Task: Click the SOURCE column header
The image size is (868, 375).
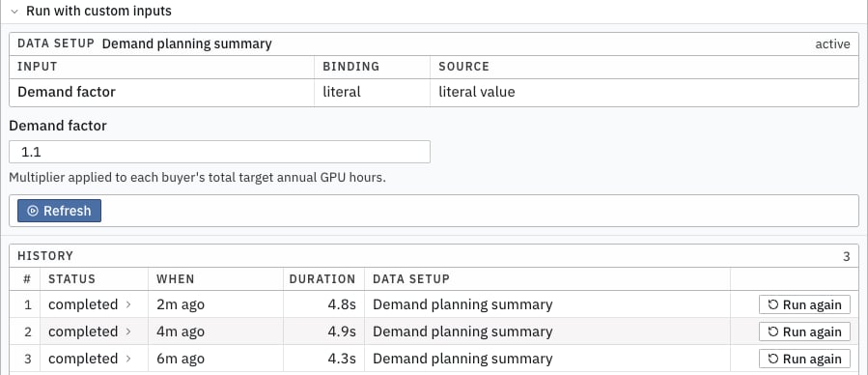Action: coord(463,67)
